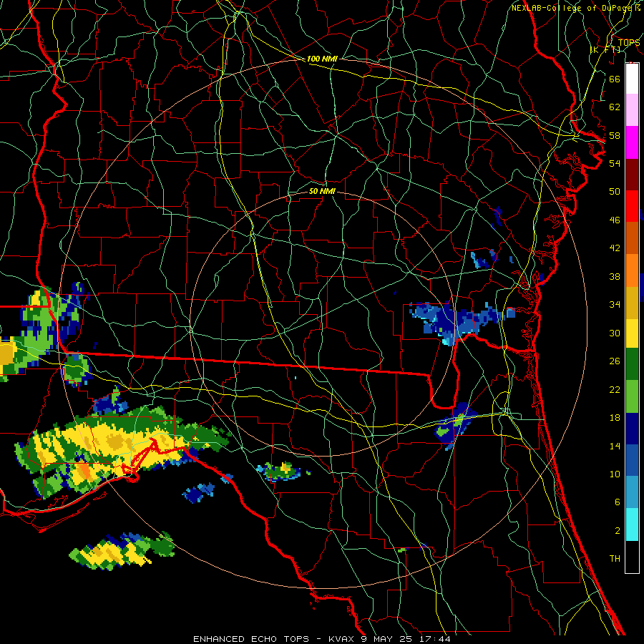Screen dimensions: 644x644
Task: Click the light pink legend swatch
Action: tap(632, 109)
